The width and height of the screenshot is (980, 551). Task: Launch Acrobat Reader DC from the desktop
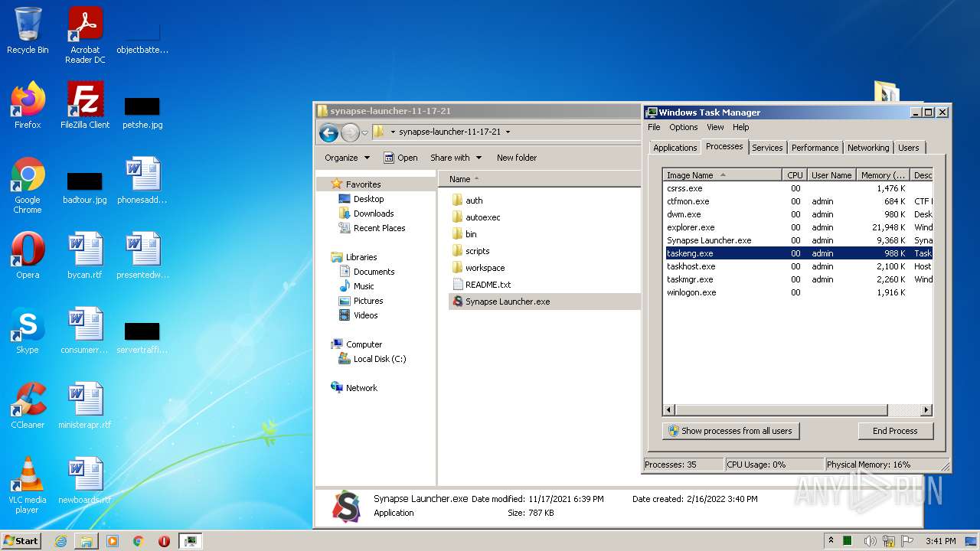[85, 35]
